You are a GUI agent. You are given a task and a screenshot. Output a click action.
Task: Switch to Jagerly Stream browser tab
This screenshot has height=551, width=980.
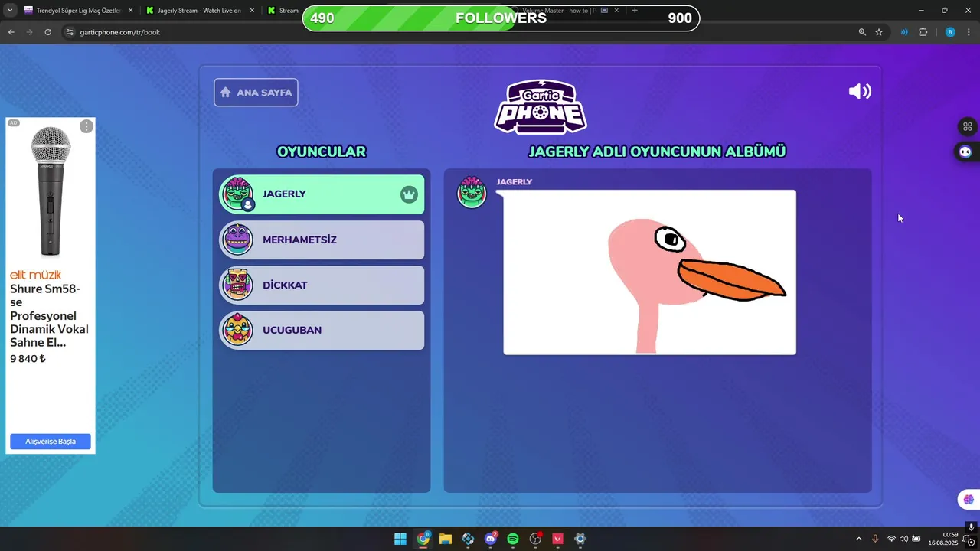(x=199, y=11)
